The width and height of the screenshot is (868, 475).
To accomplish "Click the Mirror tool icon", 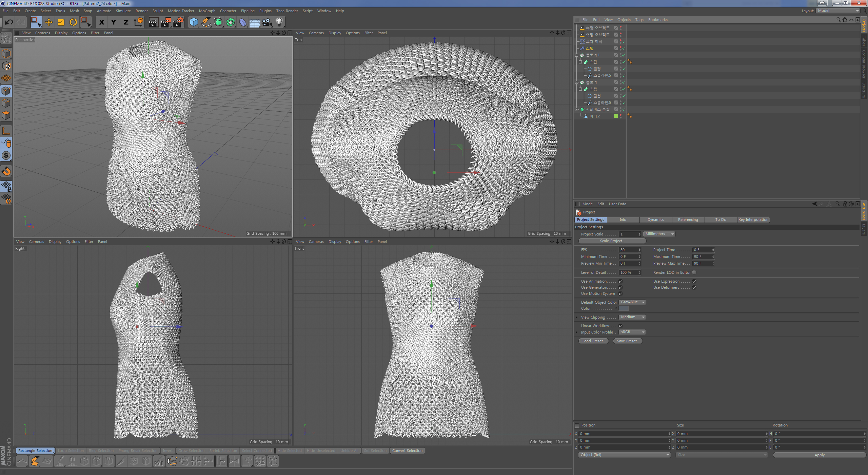I will 234,461.
